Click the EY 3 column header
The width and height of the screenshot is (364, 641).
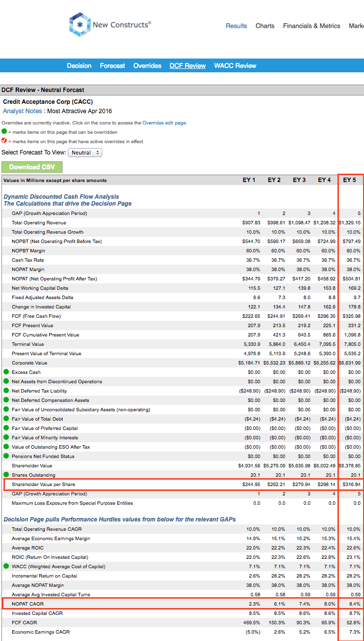pyautogui.click(x=299, y=180)
